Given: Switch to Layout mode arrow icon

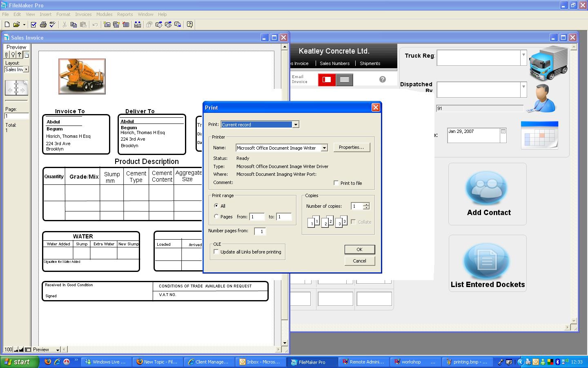Looking at the screenshot, I should 19,55.
